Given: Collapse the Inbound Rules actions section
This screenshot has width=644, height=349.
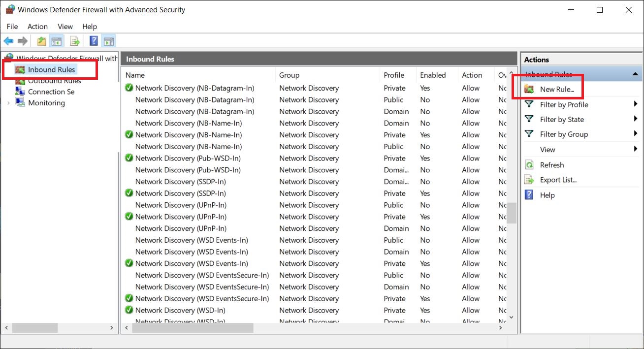Looking at the screenshot, I should [x=635, y=74].
